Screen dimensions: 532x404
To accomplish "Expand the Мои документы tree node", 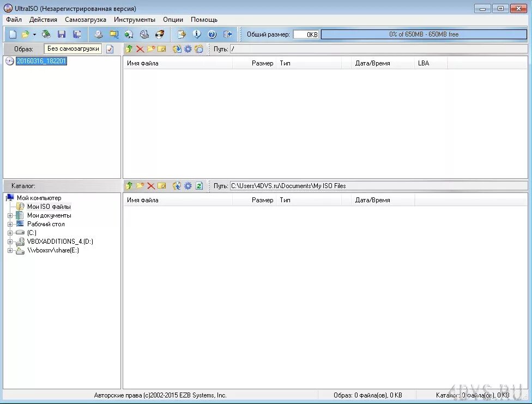I will click(x=10, y=215).
